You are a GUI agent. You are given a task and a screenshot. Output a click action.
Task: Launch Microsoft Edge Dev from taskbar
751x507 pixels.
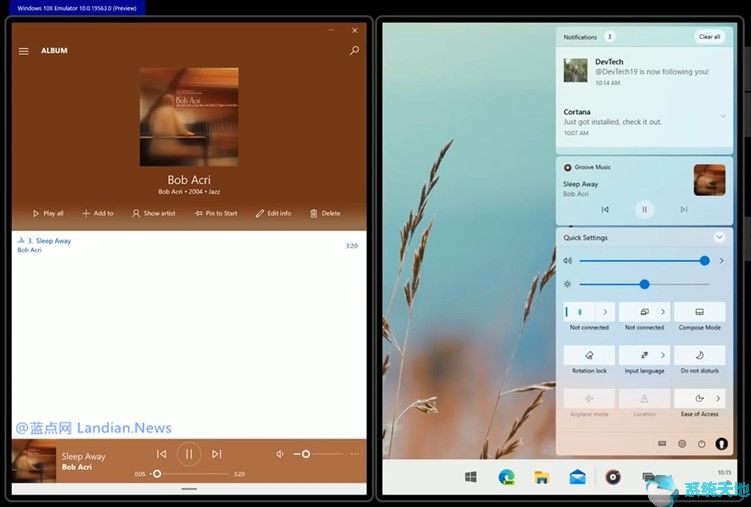pyautogui.click(x=506, y=477)
